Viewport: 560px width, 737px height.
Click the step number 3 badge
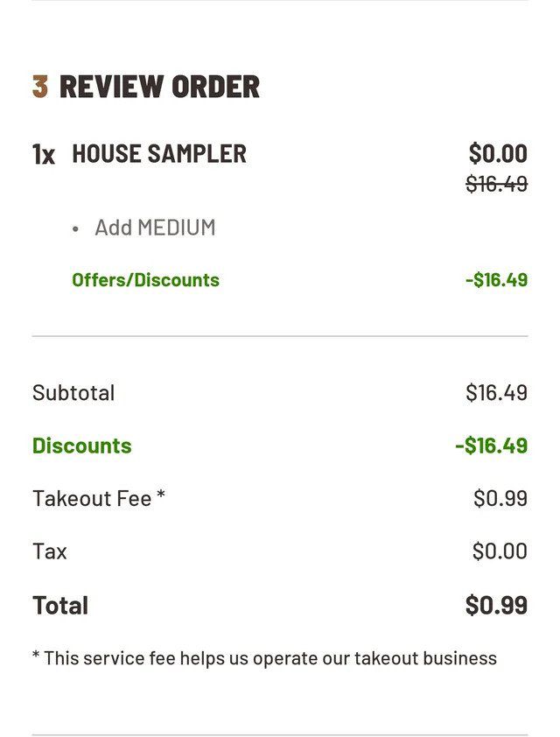(40, 87)
